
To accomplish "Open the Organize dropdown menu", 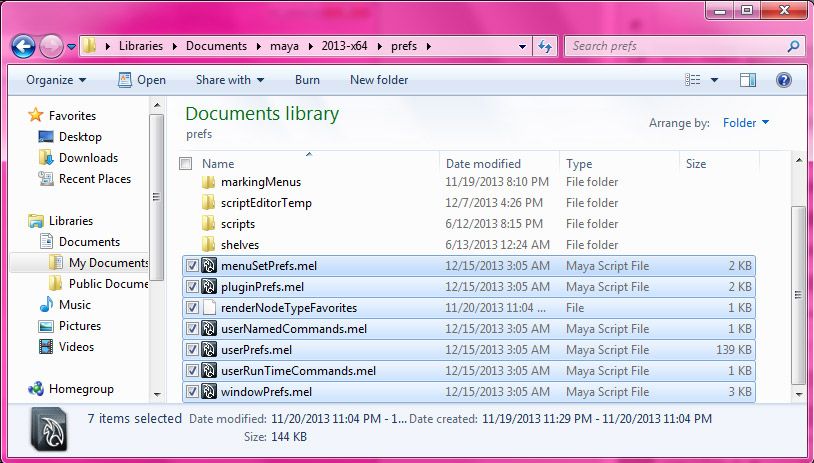I will coord(56,80).
